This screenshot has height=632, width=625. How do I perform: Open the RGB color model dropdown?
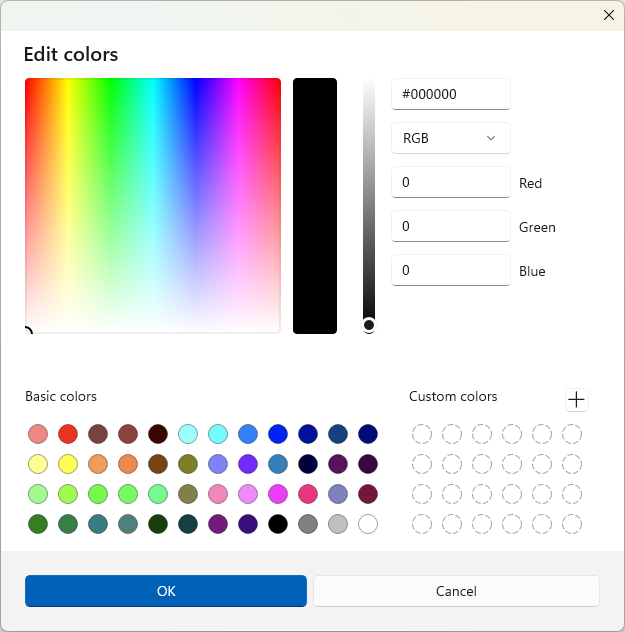tap(450, 138)
